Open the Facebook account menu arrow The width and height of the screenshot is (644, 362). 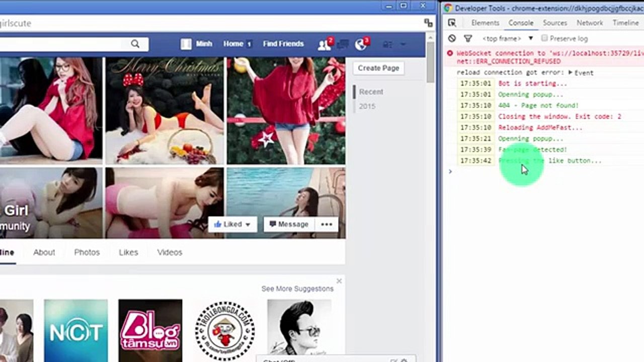coord(403,44)
